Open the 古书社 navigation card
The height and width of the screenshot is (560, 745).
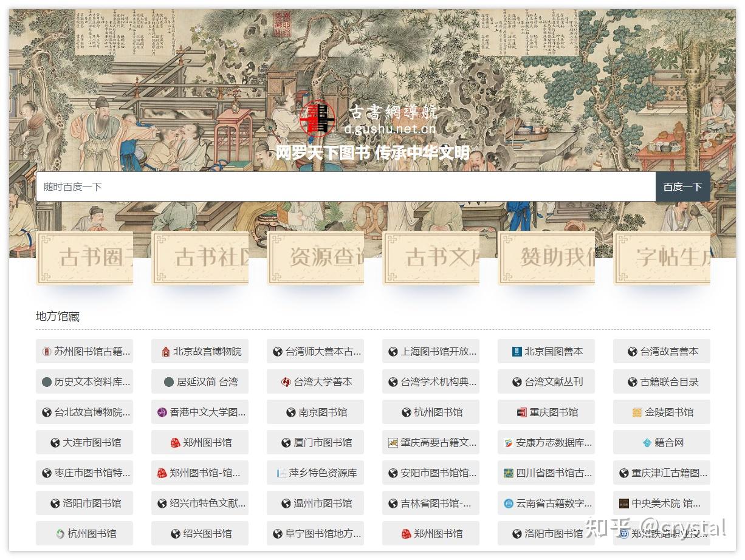200,258
